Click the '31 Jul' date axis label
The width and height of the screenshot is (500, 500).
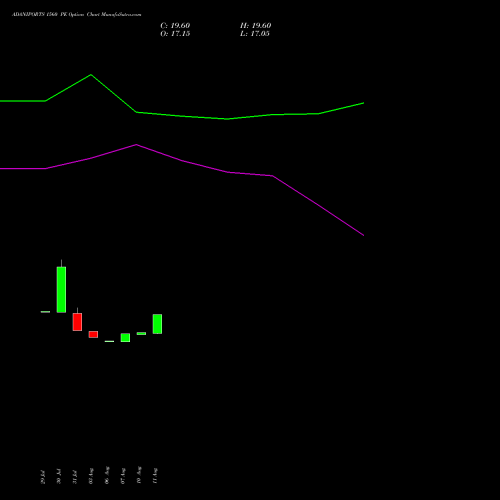point(75,477)
